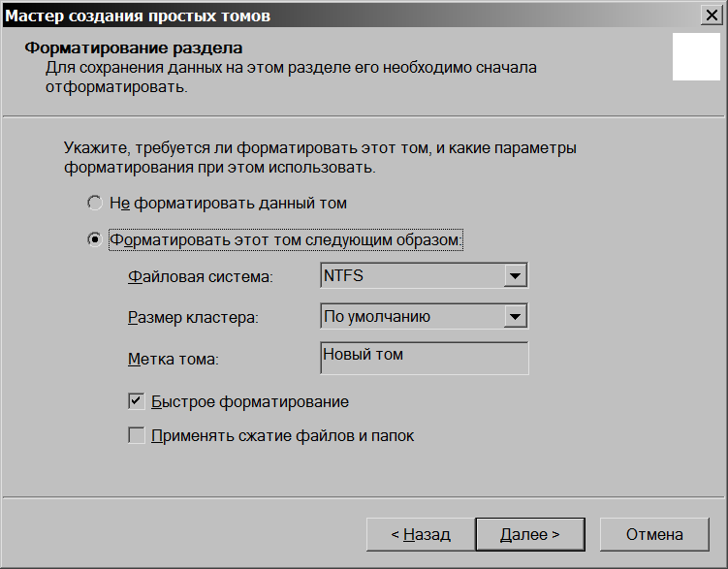Viewport: 728px width, 569px height.
Task: Click the 'Форматирование раздела' heading
Action: click(x=133, y=47)
